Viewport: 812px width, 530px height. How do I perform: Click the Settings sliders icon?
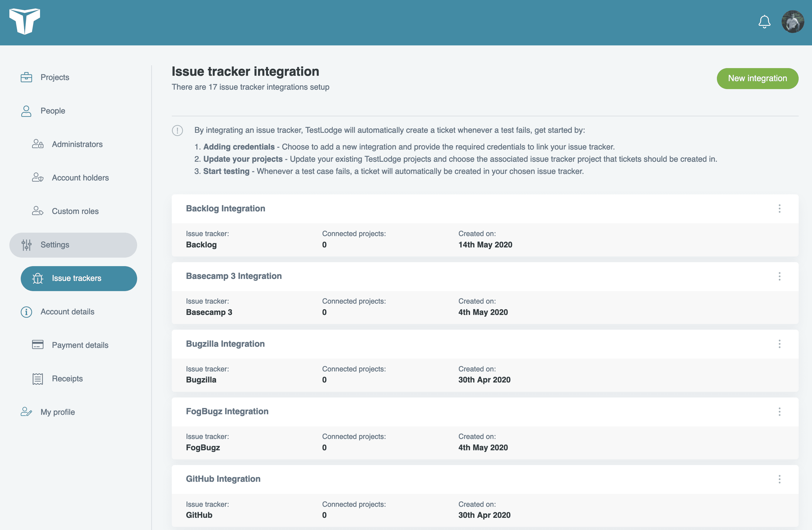[x=26, y=245]
